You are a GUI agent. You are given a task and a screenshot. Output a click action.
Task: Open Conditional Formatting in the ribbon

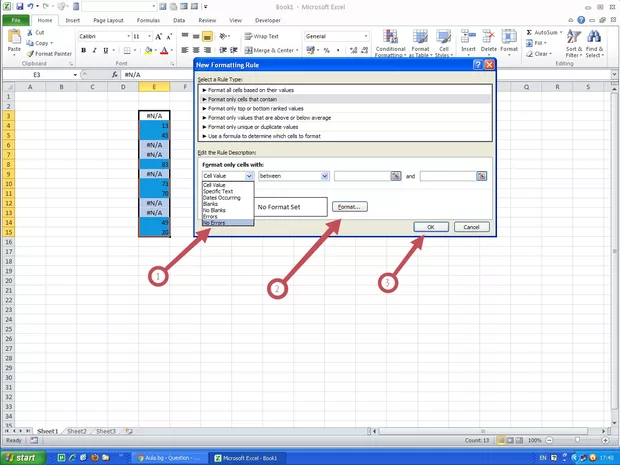[390, 44]
